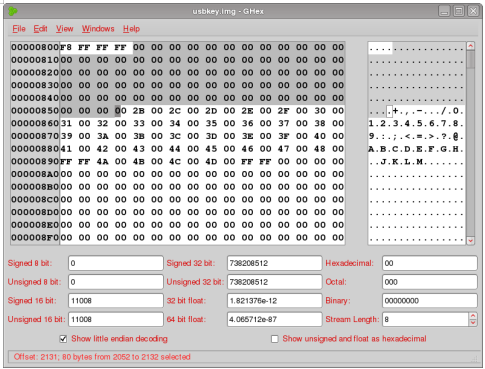Click the Signed 16 bit field
The width and height of the screenshot is (485, 369).
coord(116,301)
